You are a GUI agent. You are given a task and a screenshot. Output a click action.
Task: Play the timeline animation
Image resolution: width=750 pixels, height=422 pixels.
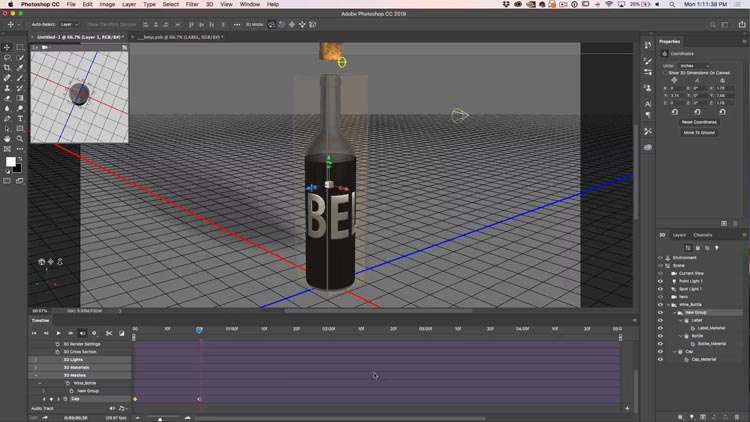click(x=58, y=333)
